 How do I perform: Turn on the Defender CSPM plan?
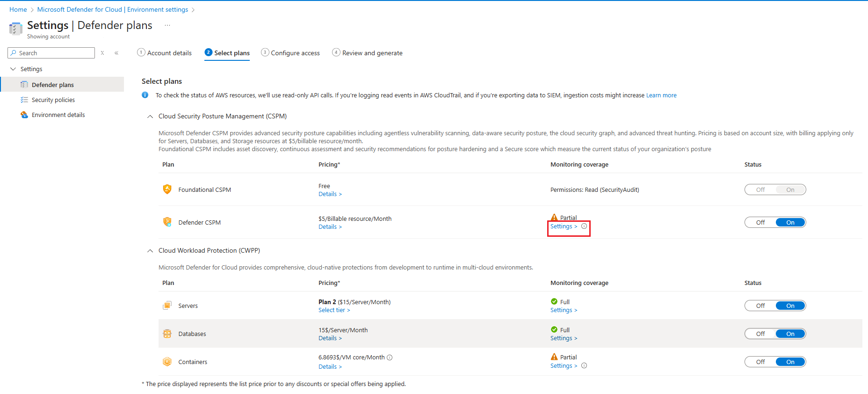point(790,222)
